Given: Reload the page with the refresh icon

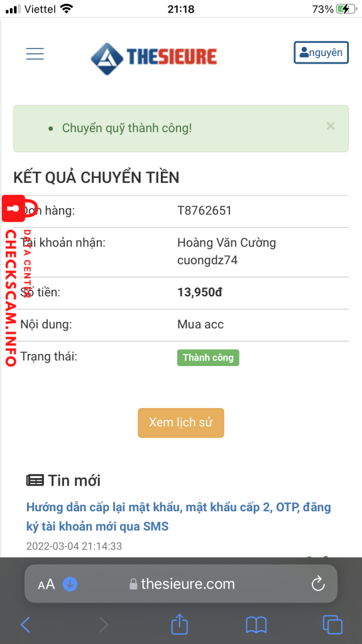Looking at the screenshot, I should tap(318, 584).
